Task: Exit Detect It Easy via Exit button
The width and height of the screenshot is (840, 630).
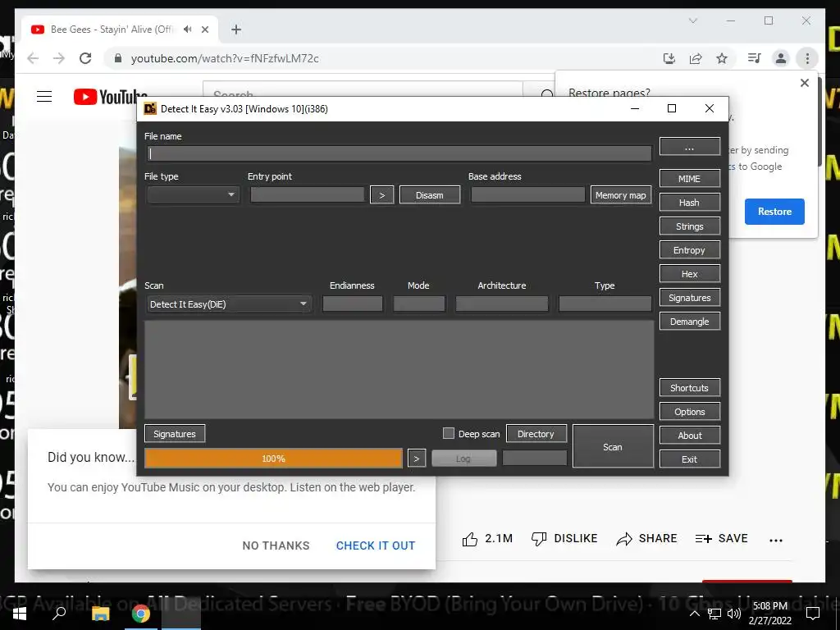Action: coord(689,459)
